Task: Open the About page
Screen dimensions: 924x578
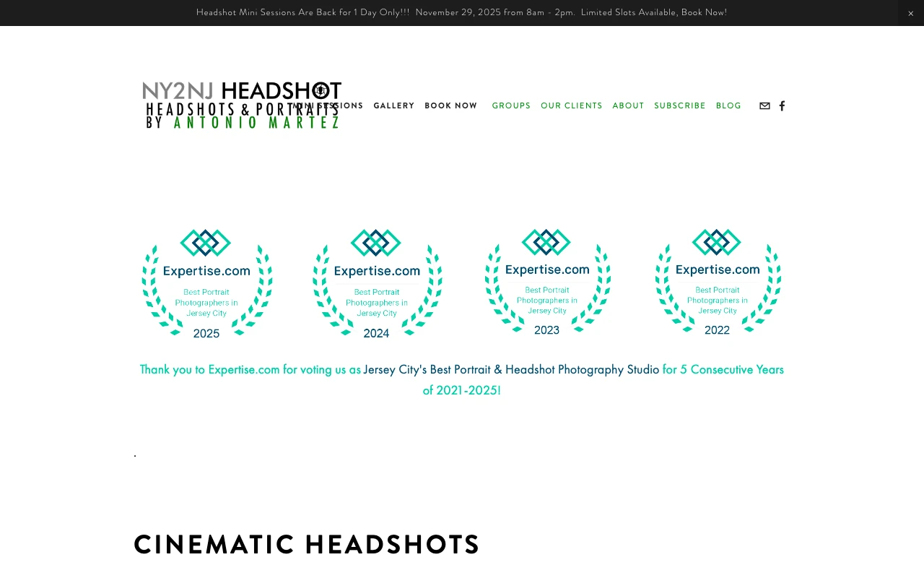Action: pos(628,106)
